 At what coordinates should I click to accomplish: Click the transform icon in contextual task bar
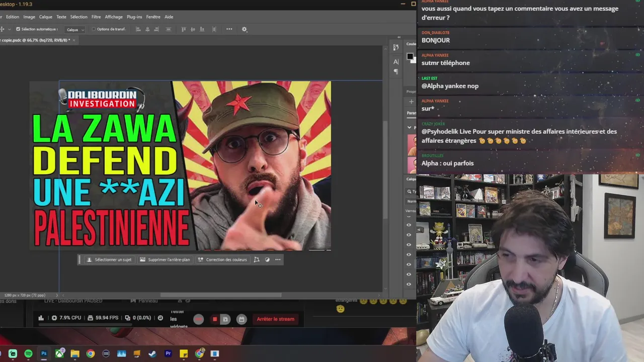click(x=257, y=260)
